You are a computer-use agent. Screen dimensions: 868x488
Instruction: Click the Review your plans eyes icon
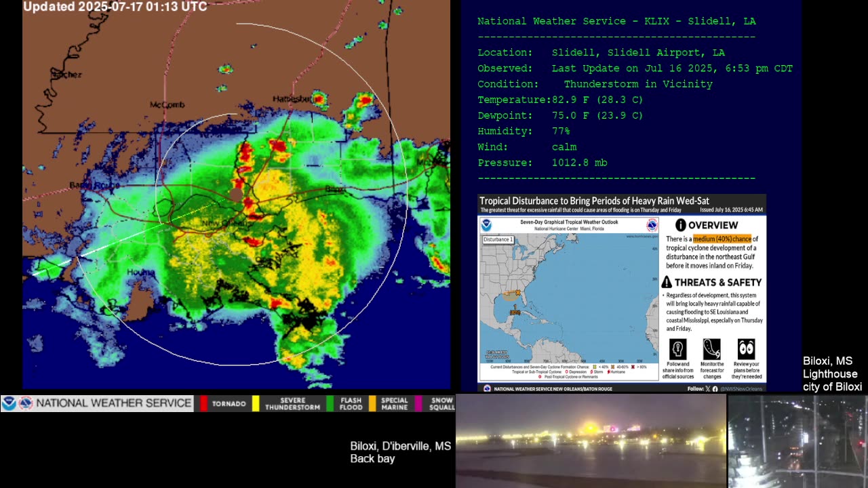tap(746, 349)
